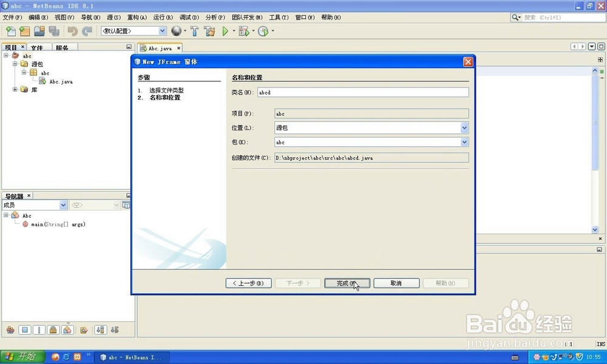Click the Navigator member view table icon

click(126, 204)
